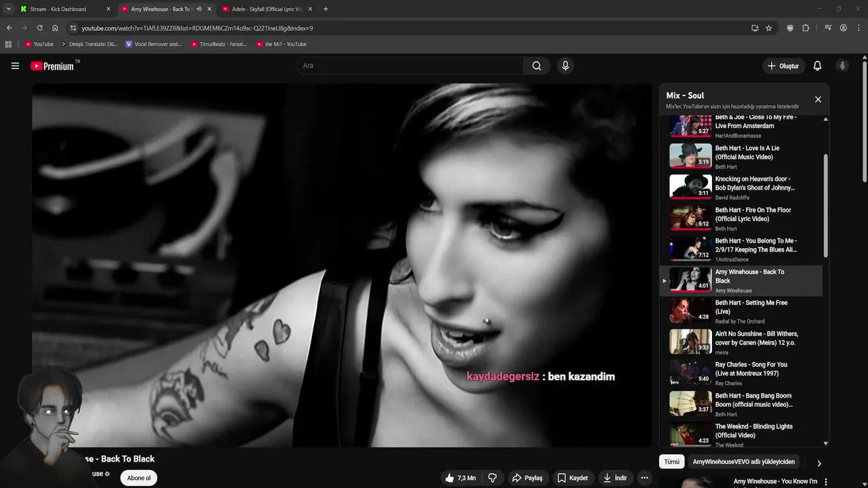Open DeepL Translate bookmark

pos(89,44)
